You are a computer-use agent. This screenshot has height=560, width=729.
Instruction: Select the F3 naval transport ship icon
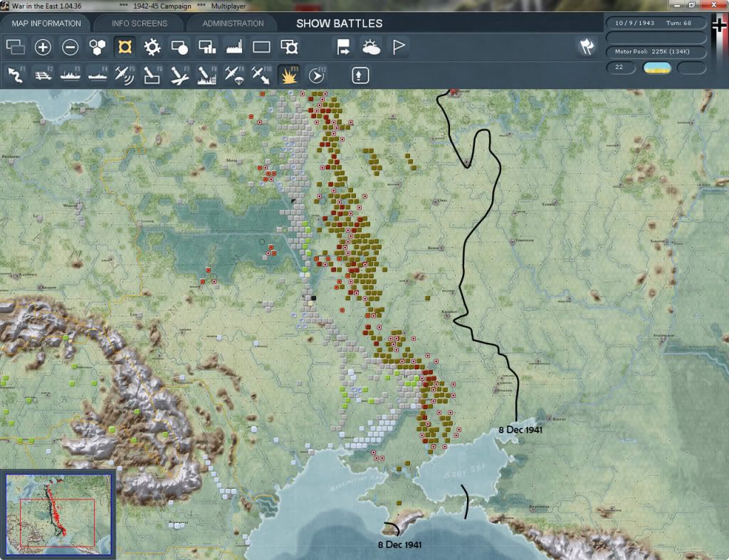70,75
